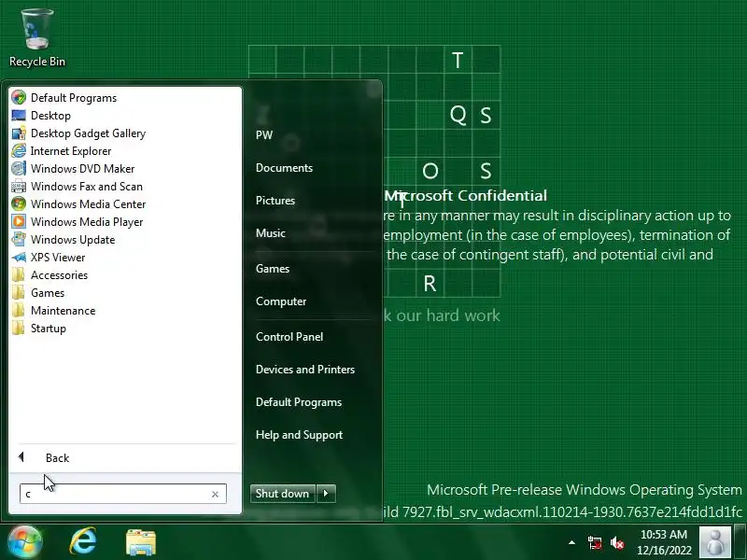Select the Windows Fax and Scan label
The width and height of the screenshot is (747, 560).
coord(87,186)
